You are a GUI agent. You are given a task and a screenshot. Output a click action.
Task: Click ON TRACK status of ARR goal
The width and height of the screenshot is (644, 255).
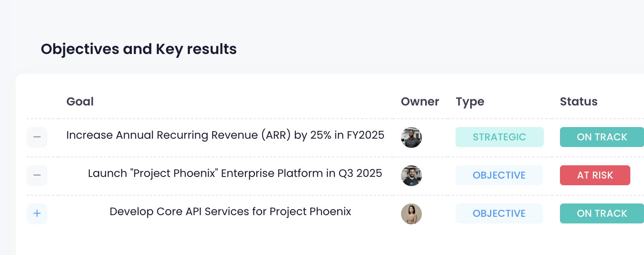602,137
